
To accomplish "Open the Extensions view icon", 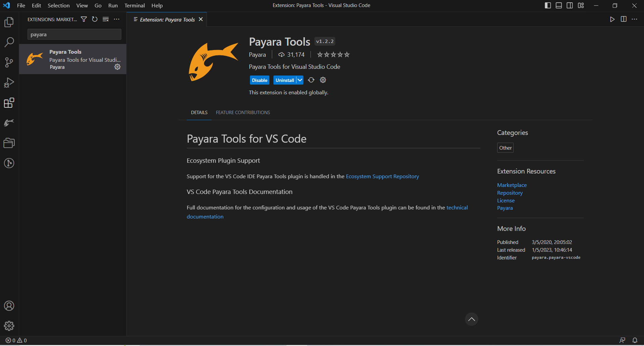I will pos(9,103).
